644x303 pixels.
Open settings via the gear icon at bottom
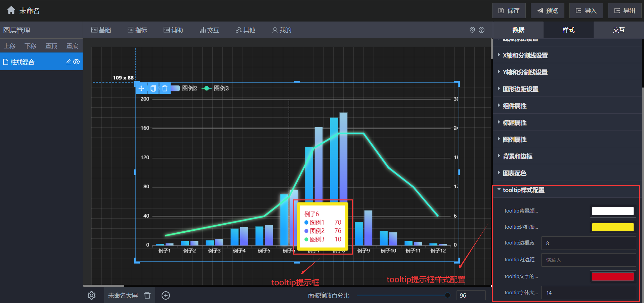[91, 295]
